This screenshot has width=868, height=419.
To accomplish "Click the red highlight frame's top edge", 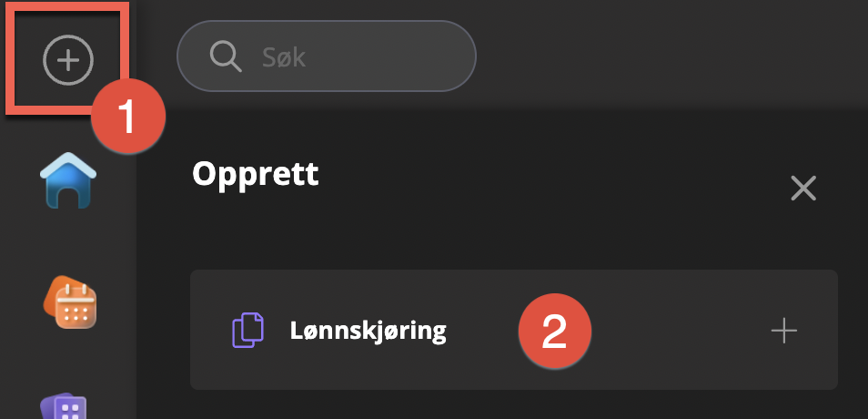I will (x=68, y=6).
